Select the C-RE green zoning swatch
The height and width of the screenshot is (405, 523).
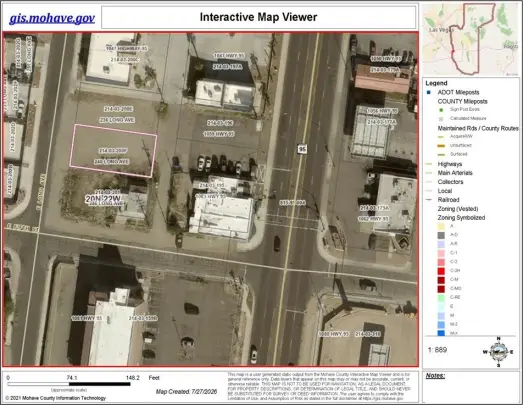pos(441,298)
